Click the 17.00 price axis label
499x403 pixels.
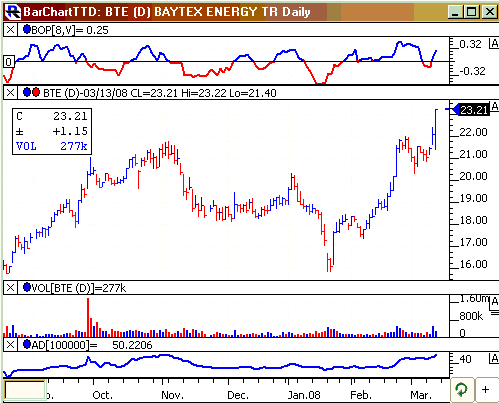(x=473, y=242)
